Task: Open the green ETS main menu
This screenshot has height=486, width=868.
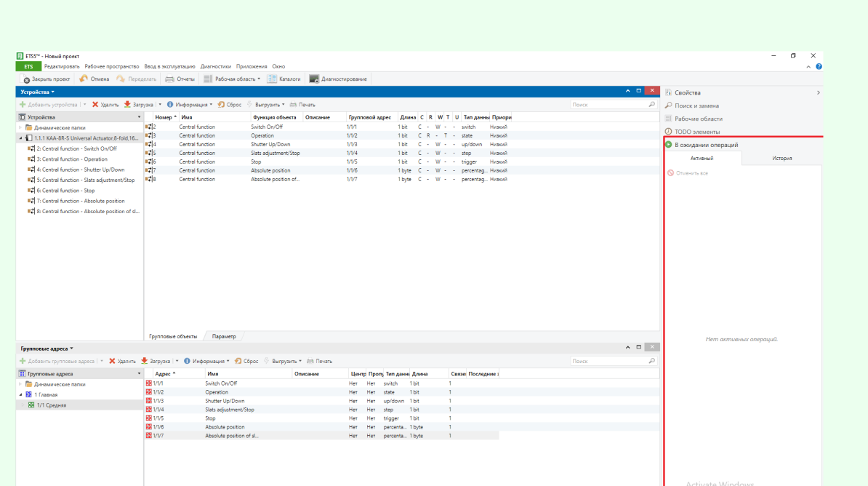Action: click(x=28, y=66)
